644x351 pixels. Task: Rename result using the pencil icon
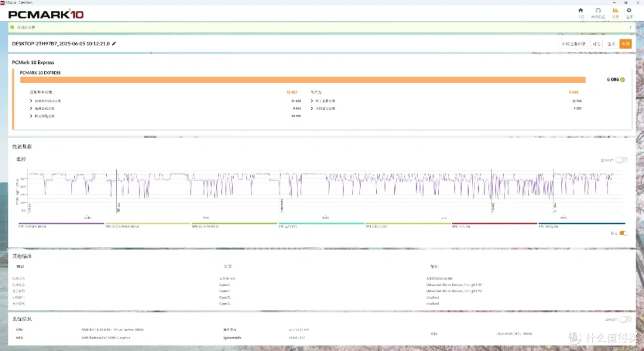point(114,44)
